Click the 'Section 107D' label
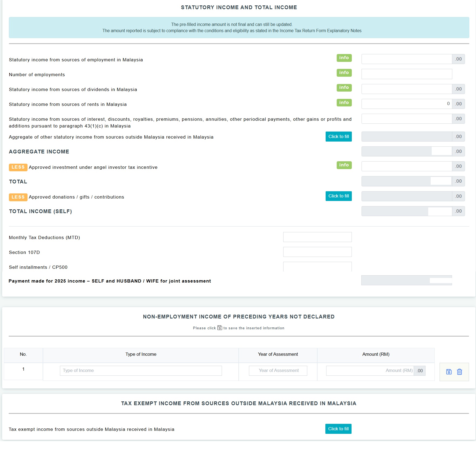Image resolution: width=476 pixels, height=453 pixels. (24, 253)
